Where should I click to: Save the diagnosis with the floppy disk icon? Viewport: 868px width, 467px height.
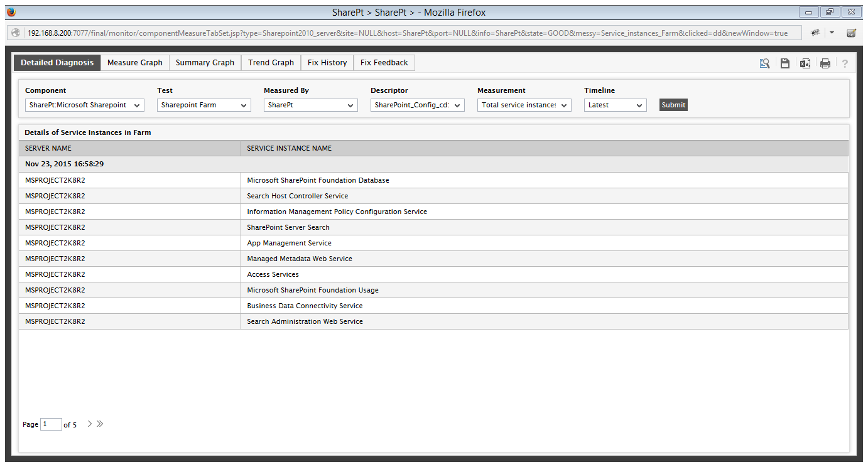click(x=784, y=63)
